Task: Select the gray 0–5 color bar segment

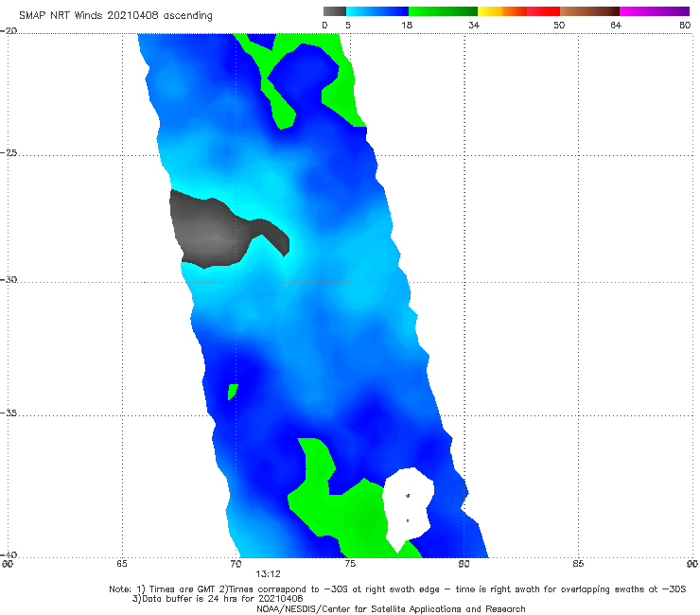Action: pyautogui.click(x=335, y=11)
